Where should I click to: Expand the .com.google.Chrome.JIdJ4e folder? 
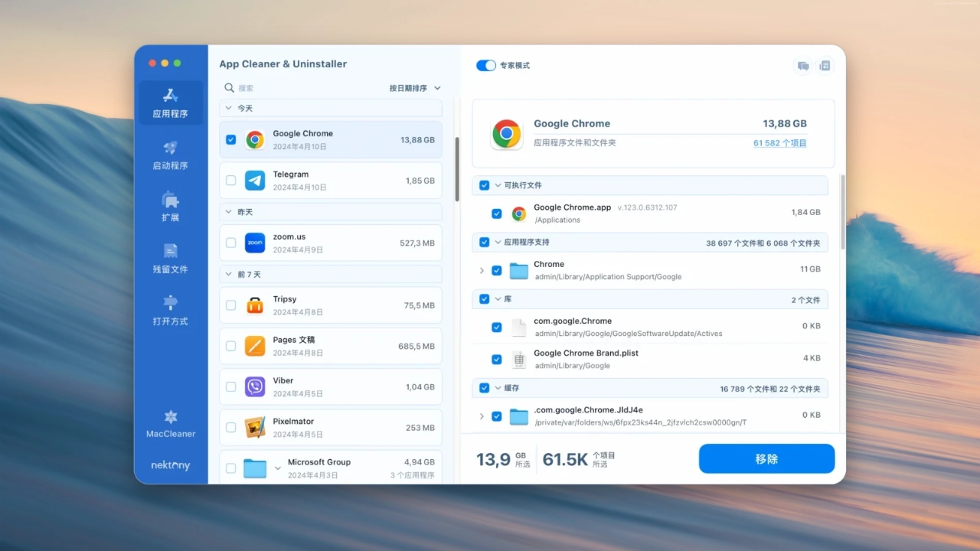tap(482, 416)
